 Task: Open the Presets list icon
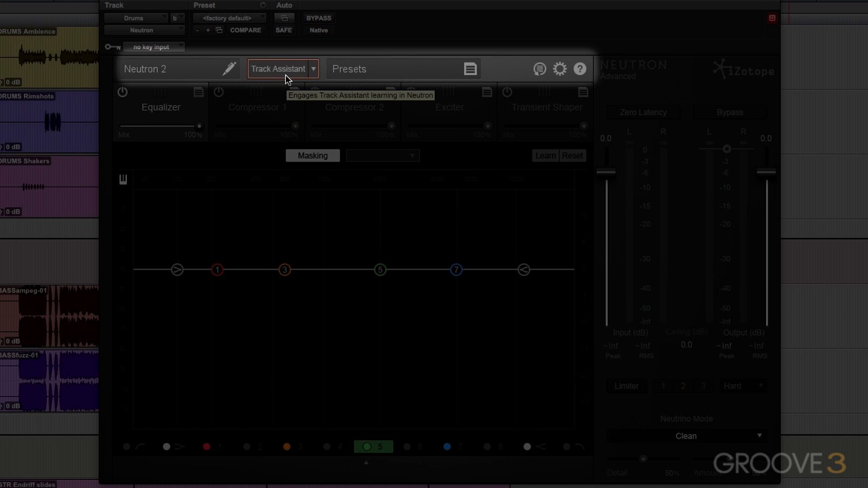point(470,69)
